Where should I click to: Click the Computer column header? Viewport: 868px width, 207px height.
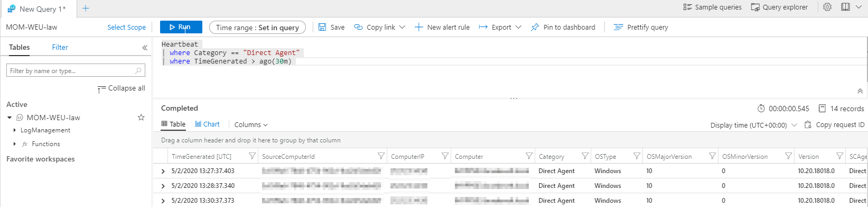point(469,157)
